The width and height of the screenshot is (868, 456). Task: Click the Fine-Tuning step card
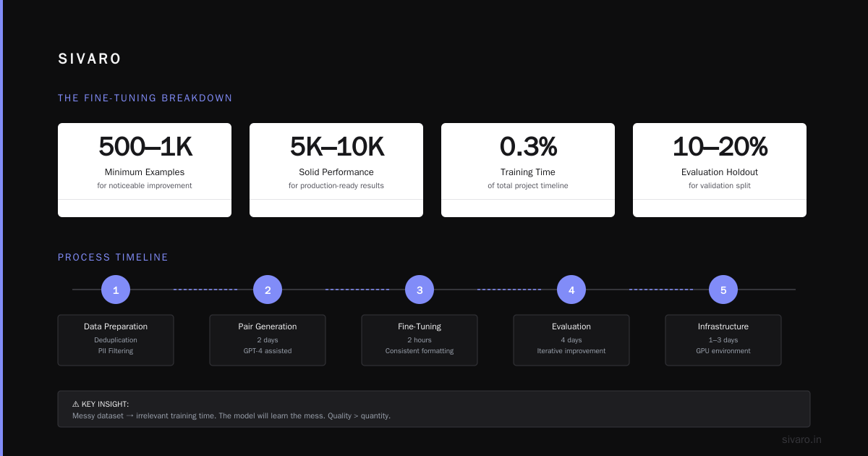420,340
